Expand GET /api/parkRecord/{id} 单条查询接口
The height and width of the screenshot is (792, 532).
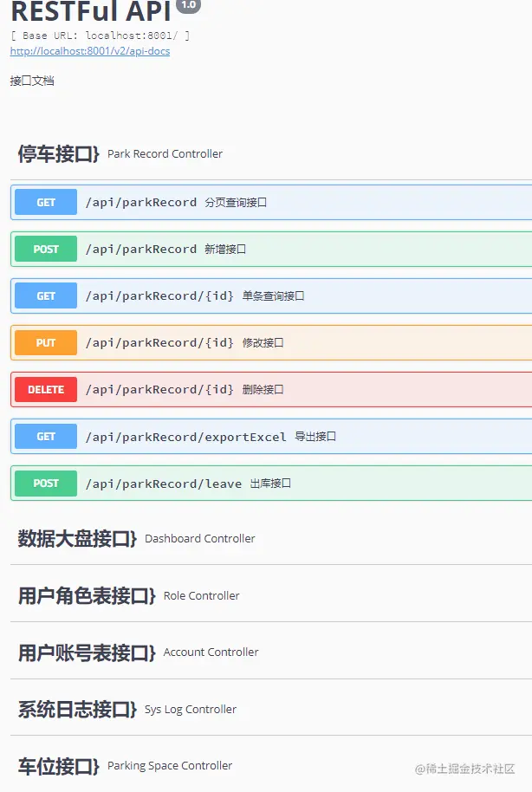(271, 296)
